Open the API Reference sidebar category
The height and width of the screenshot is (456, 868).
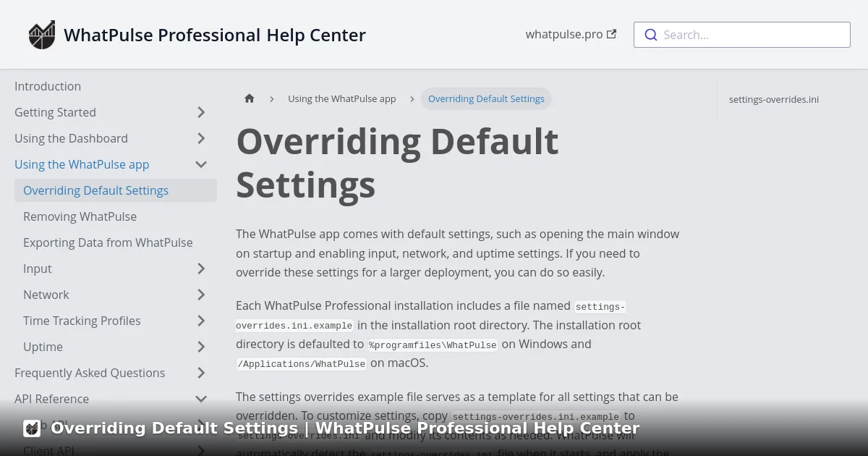coord(51,399)
